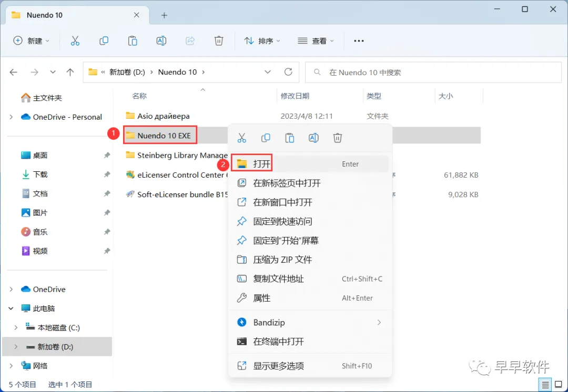Click the pin icon next to 下载
Screen dimensions: 568x392
107,174
